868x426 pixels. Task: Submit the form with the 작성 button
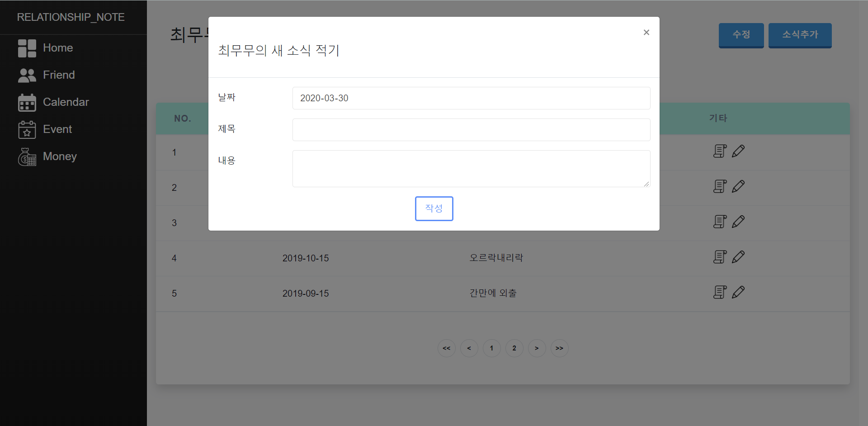click(x=434, y=208)
